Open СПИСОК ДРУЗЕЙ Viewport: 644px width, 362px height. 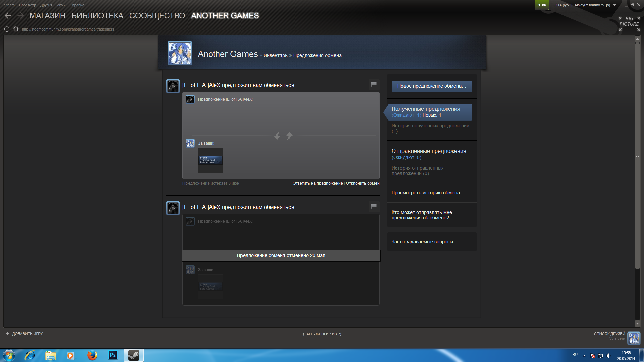pyautogui.click(x=609, y=334)
